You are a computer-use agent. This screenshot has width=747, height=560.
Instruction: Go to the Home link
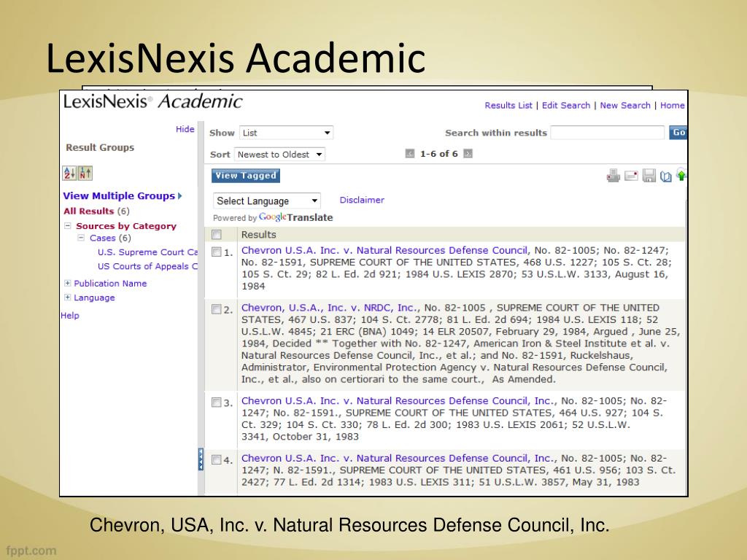tap(672, 105)
